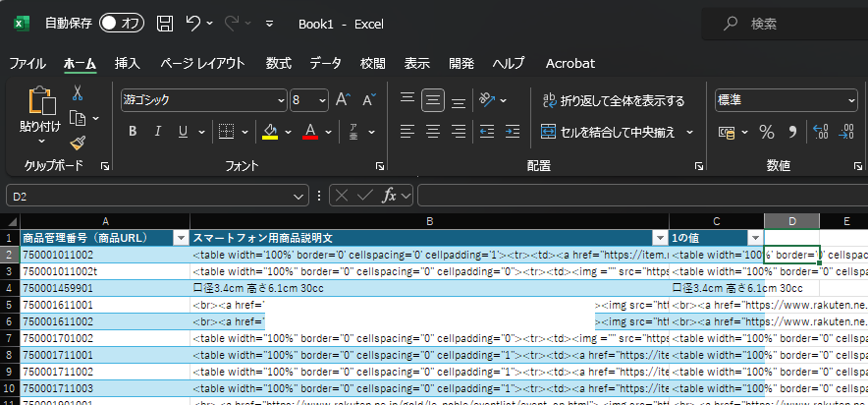Image resolution: width=868 pixels, height=405 pixels.
Task: Open the 配置 group dialog launcher
Action: pyautogui.click(x=699, y=166)
